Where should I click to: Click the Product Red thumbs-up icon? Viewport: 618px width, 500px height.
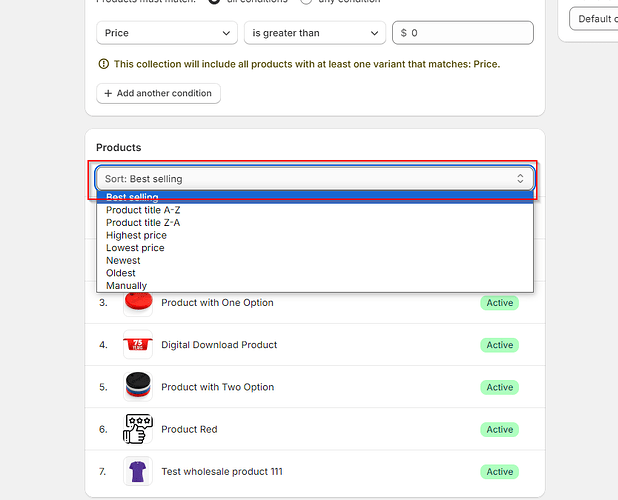point(138,429)
